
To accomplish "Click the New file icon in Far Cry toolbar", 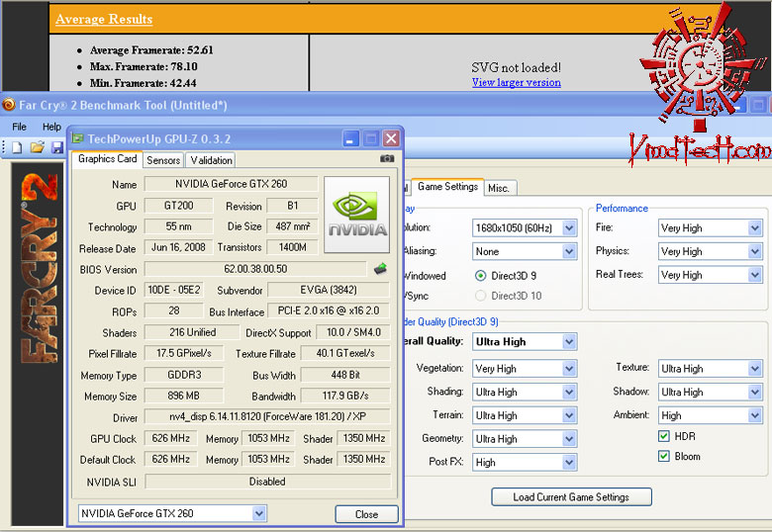I will [17, 147].
